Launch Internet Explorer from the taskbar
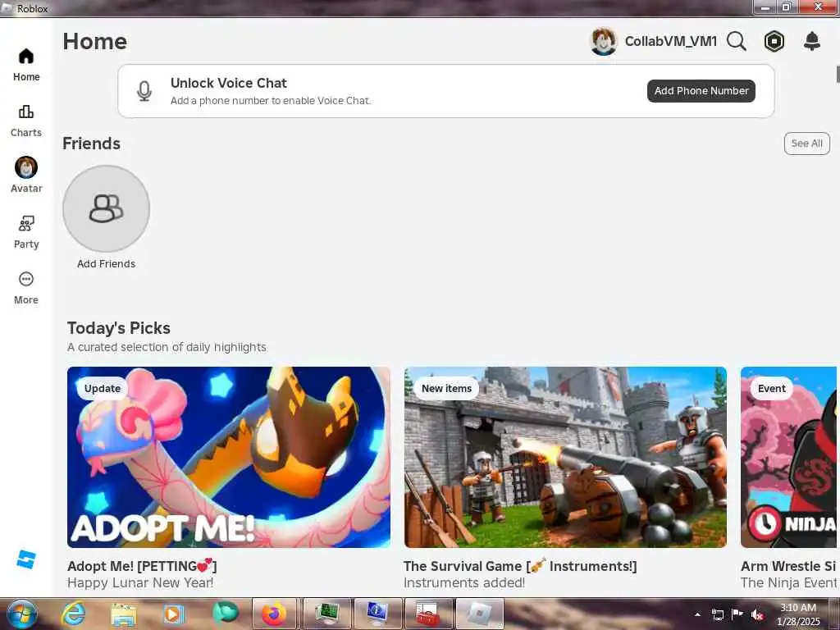Screen dimensions: 840x630 coord(73,614)
